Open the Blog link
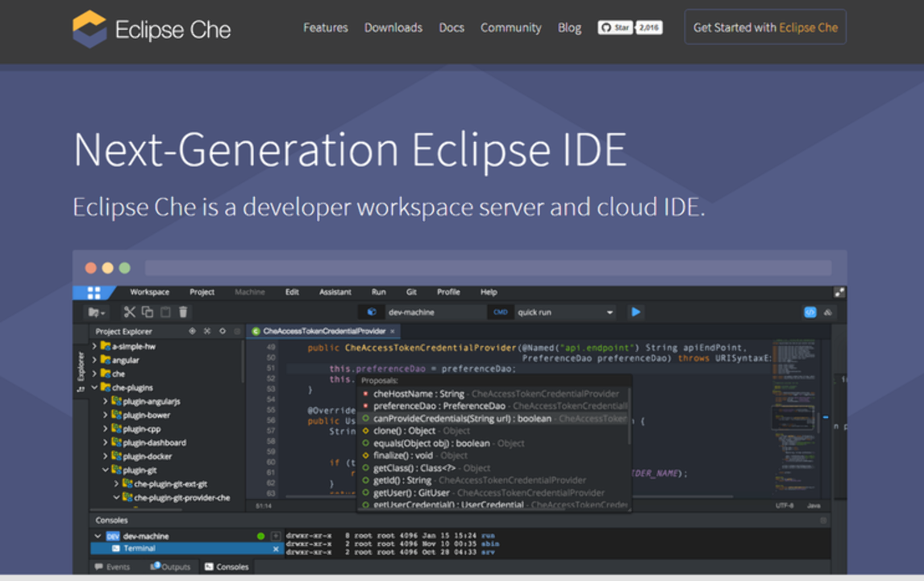The image size is (924, 581). click(x=569, y=27)
